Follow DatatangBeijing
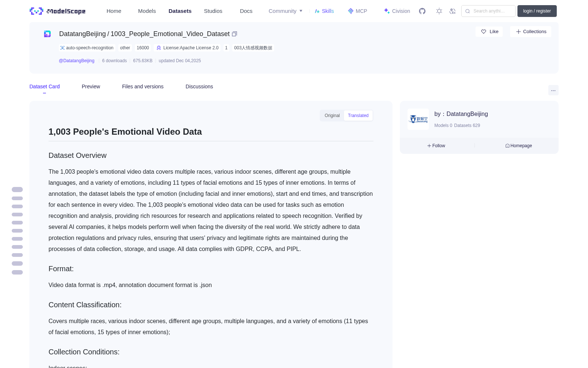 [436, 146]
